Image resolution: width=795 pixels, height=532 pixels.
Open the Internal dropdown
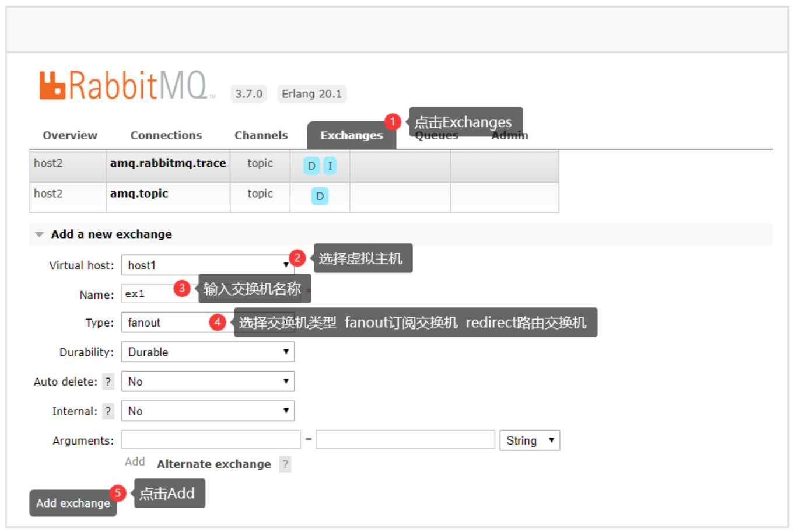pos(207,411)
